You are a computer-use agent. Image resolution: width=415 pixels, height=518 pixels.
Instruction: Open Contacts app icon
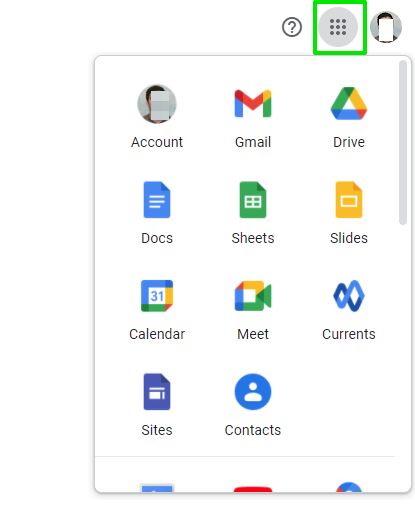pos(253,392)
